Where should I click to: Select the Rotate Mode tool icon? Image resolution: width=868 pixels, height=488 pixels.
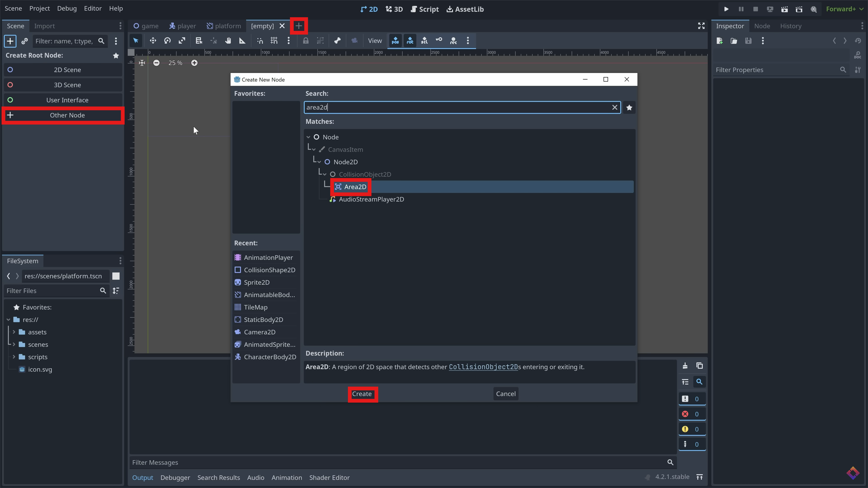coord(167,41)
